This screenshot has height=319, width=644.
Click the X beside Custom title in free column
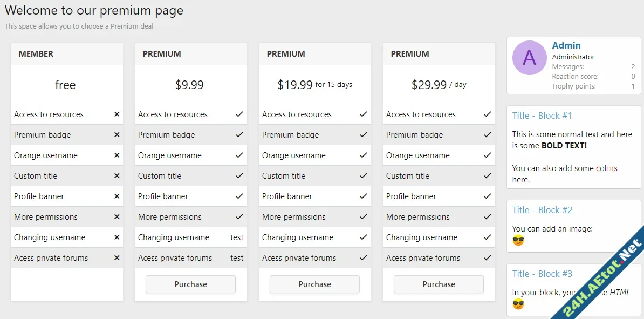click(x=117, y=175)
